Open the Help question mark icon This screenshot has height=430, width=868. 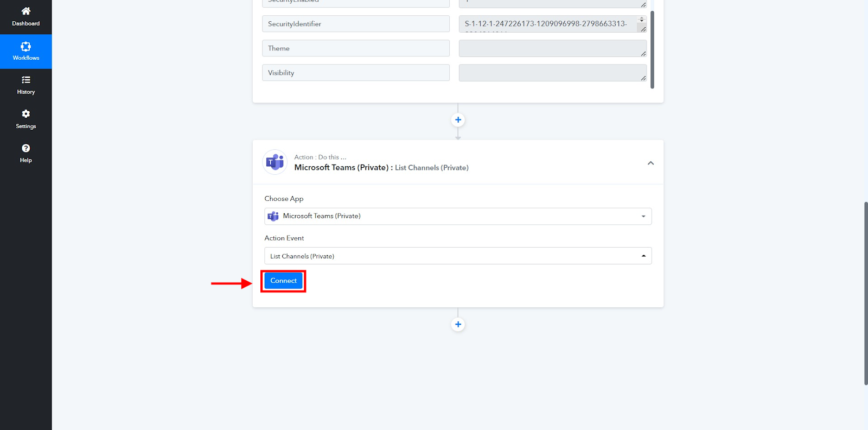point(25,148)
